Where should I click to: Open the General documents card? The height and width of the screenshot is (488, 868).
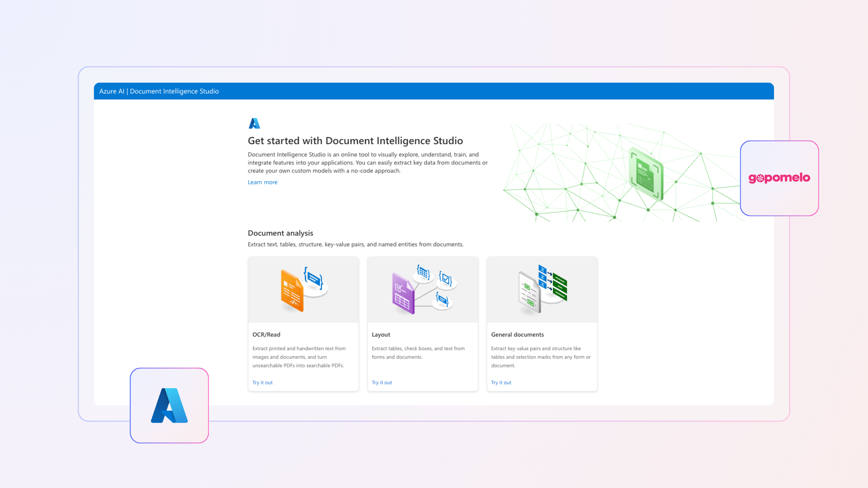[542, 324]
